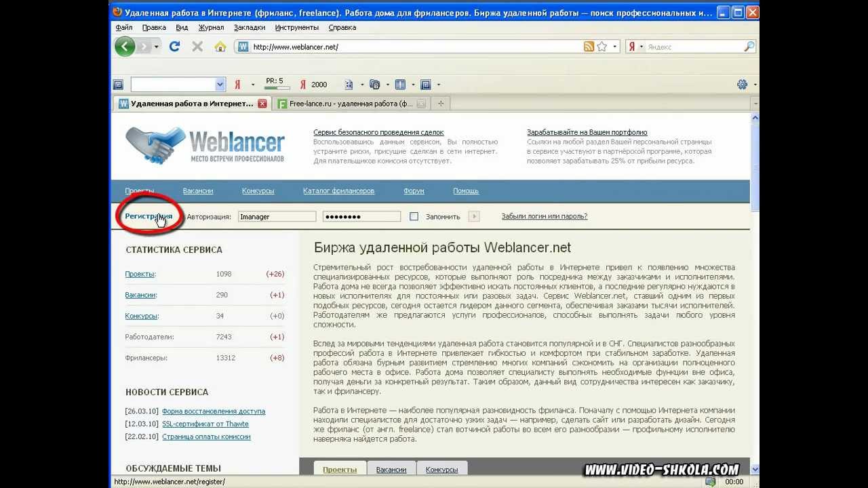Open Каталог фрилансеров in navigation bar
The height and width of the screenshot is (488, 868).
point(338,191)
